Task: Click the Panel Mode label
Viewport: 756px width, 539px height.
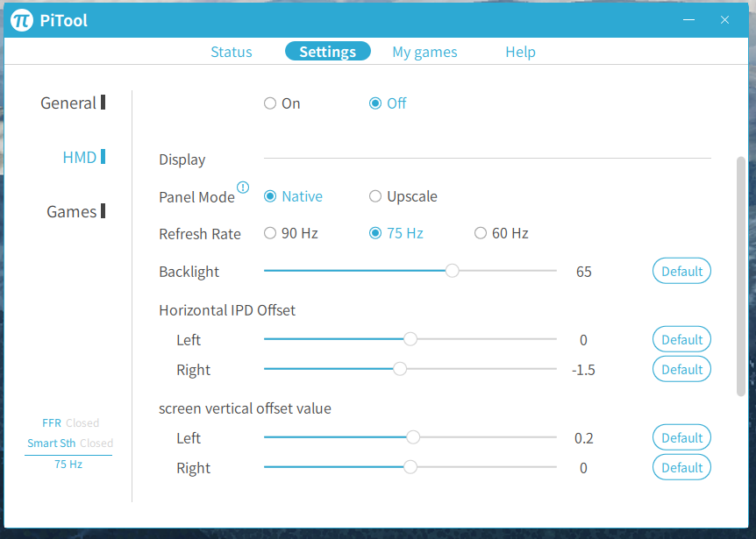Action: click(x=196, y=197)
